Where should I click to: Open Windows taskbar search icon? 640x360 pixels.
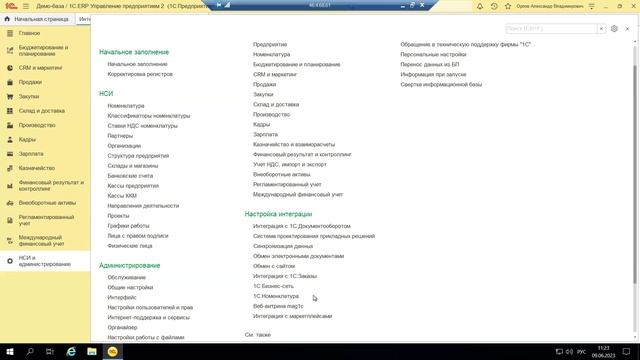click(30, 351)
